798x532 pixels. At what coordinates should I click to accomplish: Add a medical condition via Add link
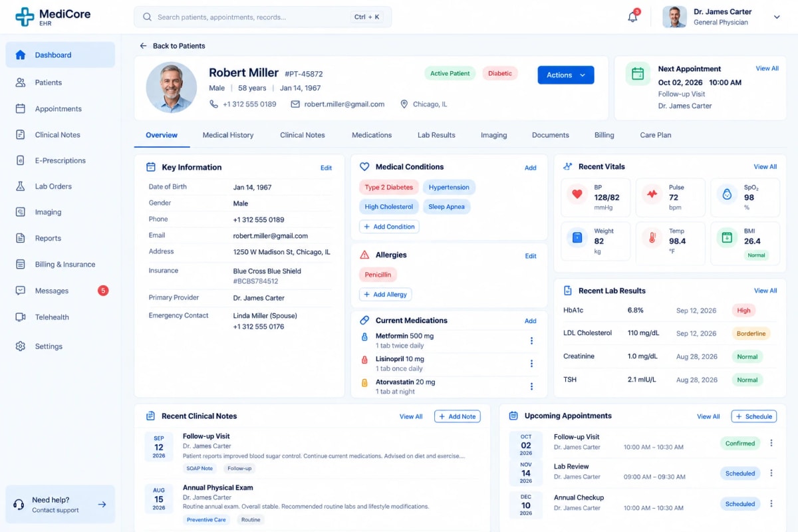pyautogui.click(x=531, y=168)
